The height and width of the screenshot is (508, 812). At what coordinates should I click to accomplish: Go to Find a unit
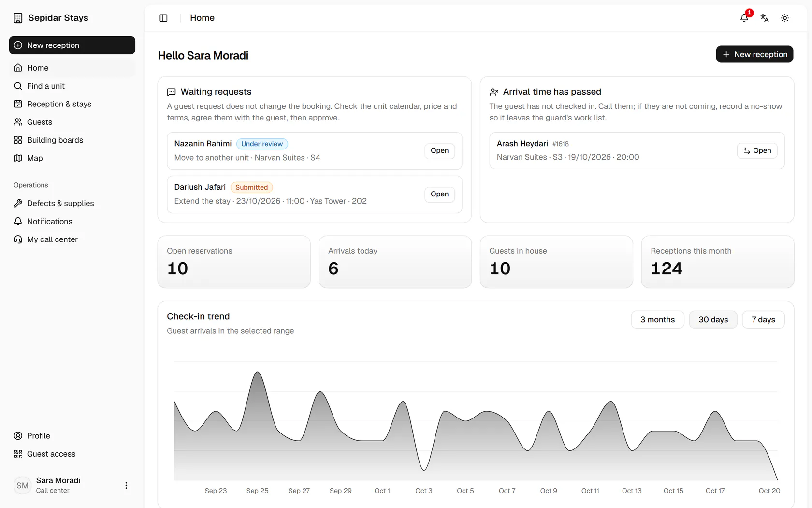[x=72, y=86]
